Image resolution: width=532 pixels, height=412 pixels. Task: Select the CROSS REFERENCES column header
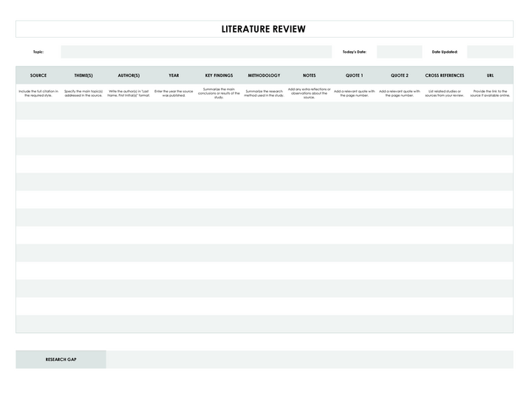click(x=445, y=75)
